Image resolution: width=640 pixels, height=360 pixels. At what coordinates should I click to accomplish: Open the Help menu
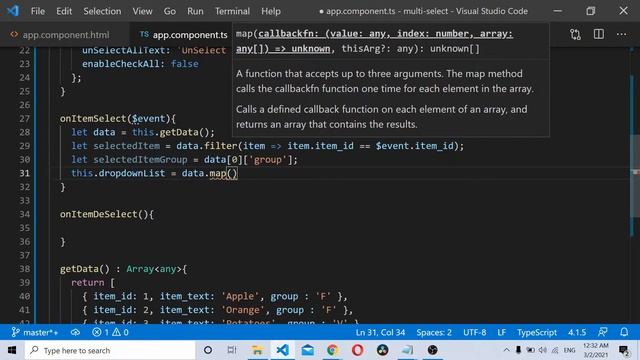pos(271,11)
